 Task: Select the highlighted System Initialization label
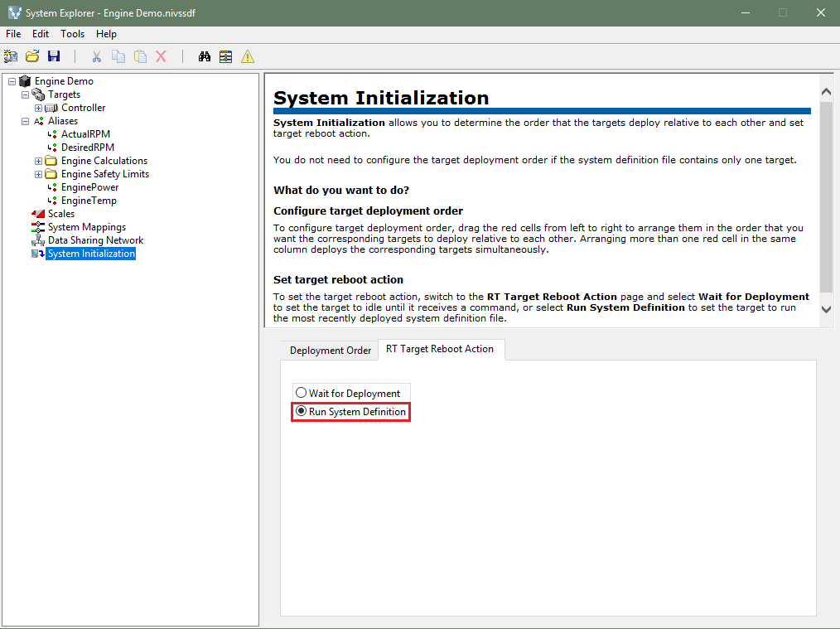click(91, 254)
